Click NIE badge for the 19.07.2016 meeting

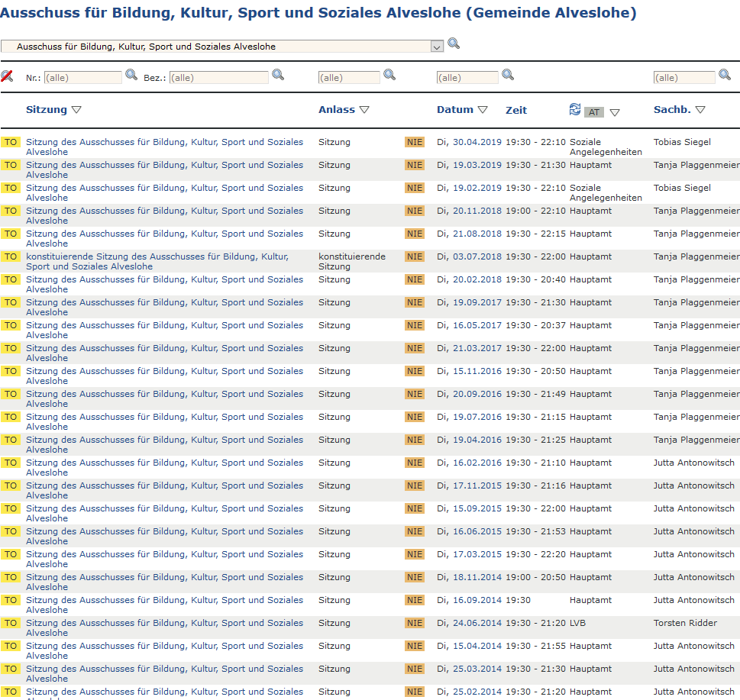[415, 417]
